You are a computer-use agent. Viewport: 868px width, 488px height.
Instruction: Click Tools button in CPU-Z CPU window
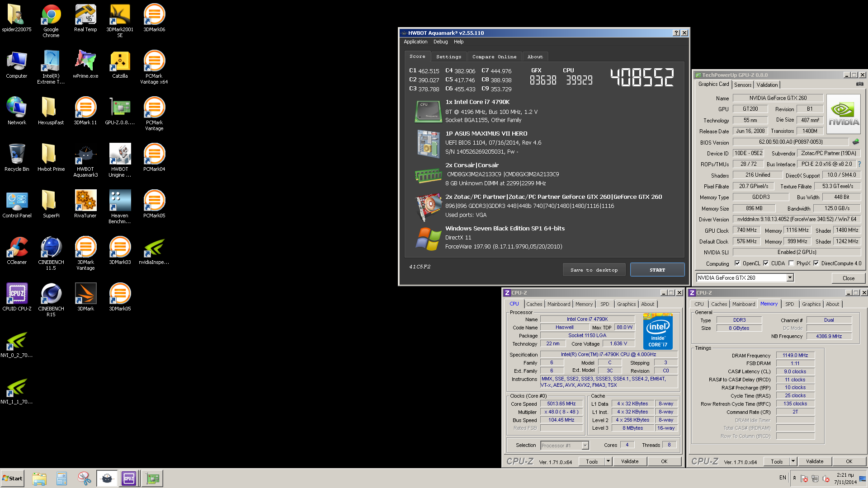592,461
